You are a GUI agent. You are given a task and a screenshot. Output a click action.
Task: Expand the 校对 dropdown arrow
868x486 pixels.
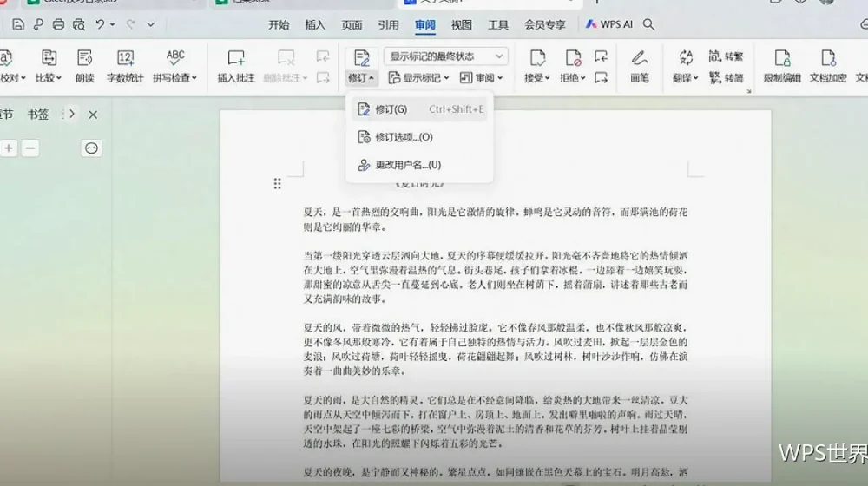pyautogui.click(x=23, y=78)
